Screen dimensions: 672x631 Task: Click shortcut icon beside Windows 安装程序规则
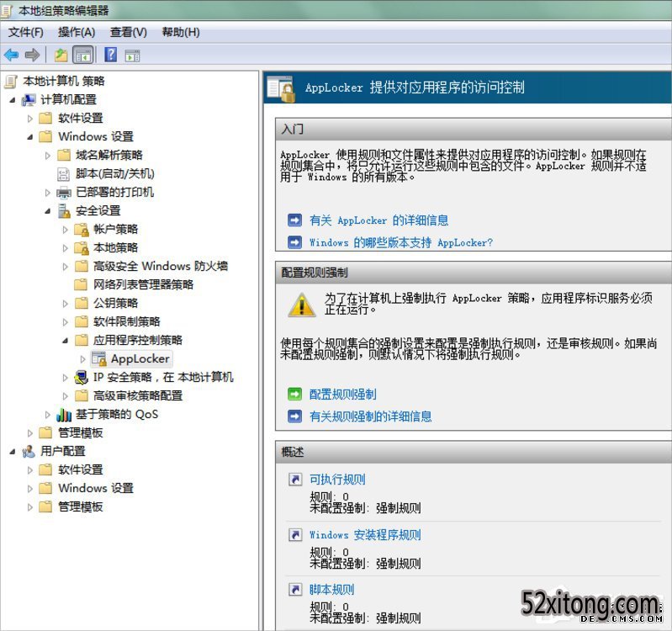[x=295, y=534]
